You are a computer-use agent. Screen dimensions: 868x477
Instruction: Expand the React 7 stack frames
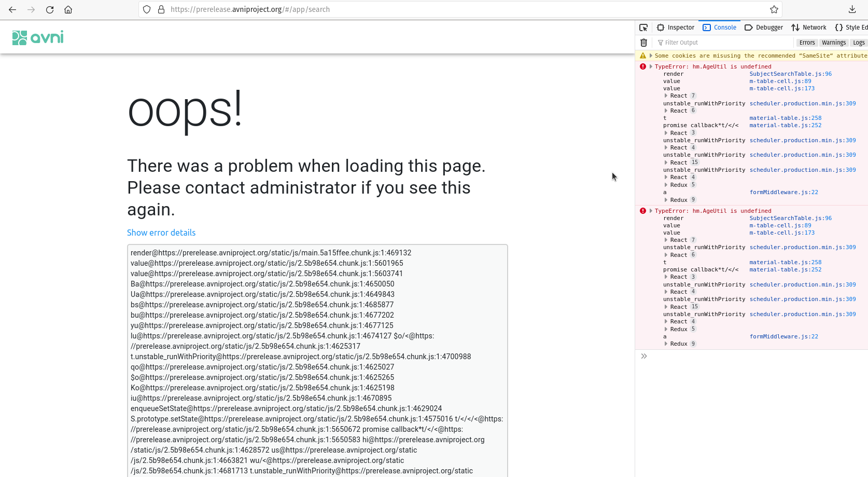point(666,96)
